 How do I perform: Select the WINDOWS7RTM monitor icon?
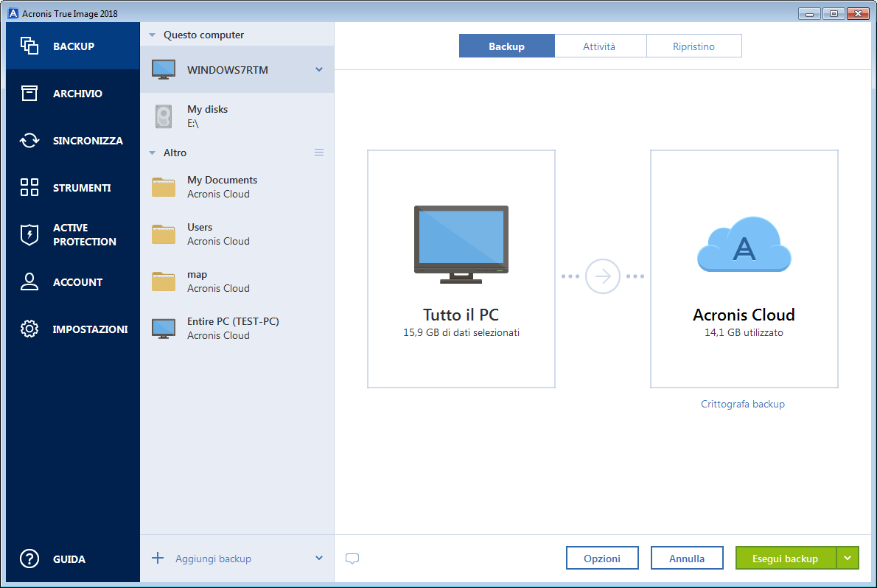click(164, 69)
